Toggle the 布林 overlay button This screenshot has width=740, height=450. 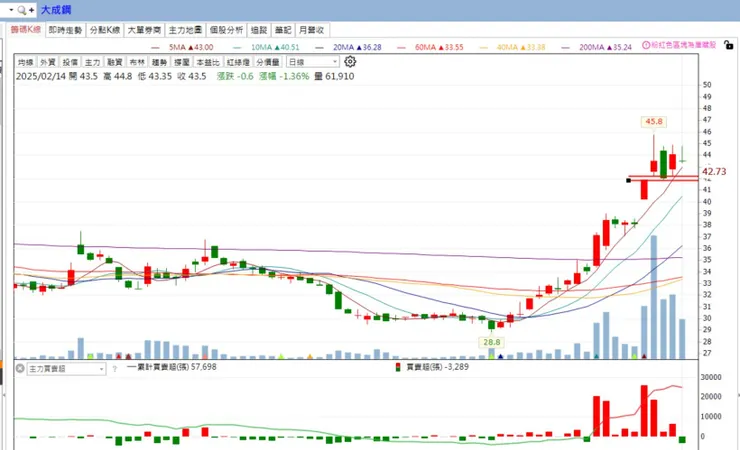coord(137,62)
